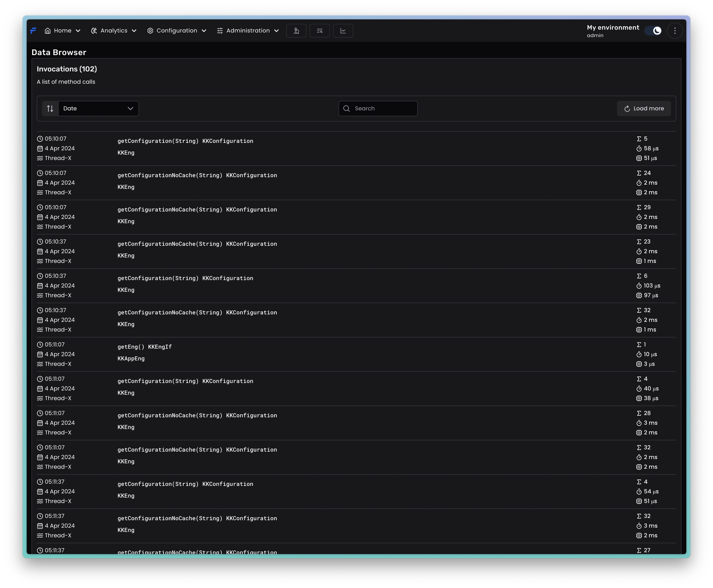713x588 pixels.
Task: Expand the Administration menu chevron
Action: [277, 31]
